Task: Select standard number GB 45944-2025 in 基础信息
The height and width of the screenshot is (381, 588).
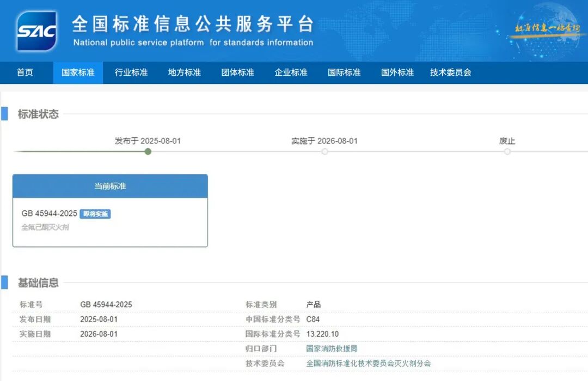Action: (106, 305)
